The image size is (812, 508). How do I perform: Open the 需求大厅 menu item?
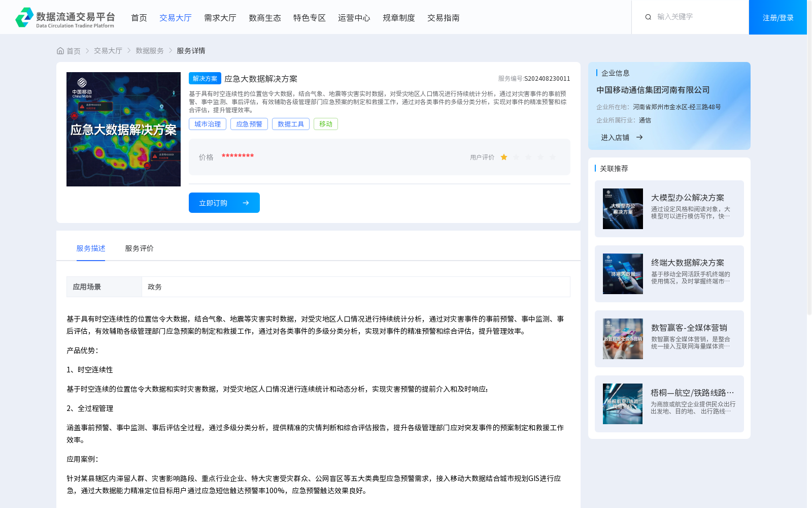(x=220, y=18)
